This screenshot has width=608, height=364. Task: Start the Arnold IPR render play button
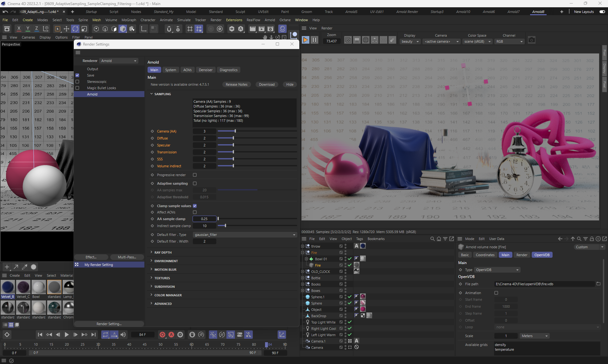305,40
